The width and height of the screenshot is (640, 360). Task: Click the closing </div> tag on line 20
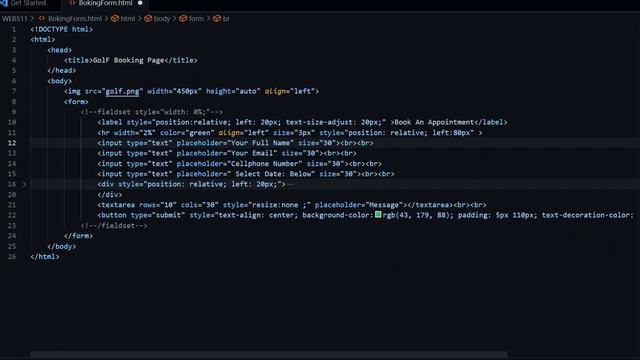coord(110,195)
